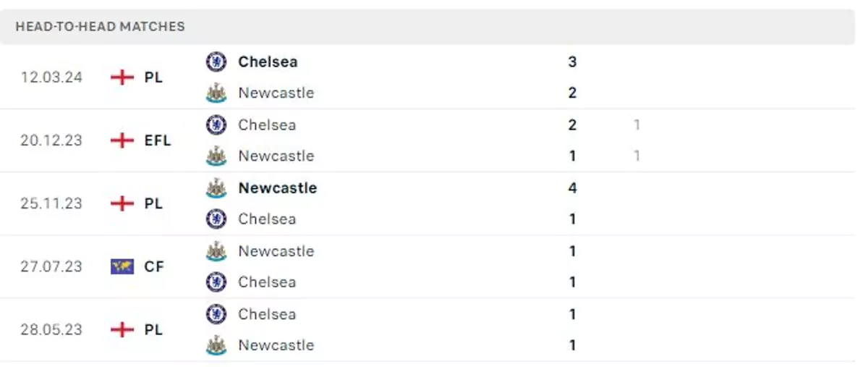Image resolution: width=868 pixels, height=367 pixels.
Task: Click Chelsea crest in 27.07.23 match
Action: [x=216, y=282]
